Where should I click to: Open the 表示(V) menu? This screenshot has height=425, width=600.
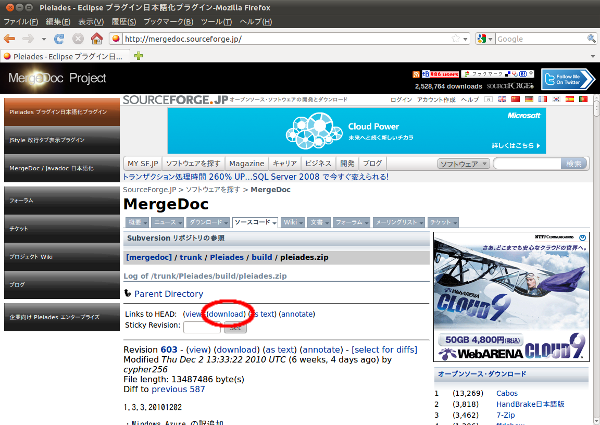pyautogui.click(x=91, y=21)
